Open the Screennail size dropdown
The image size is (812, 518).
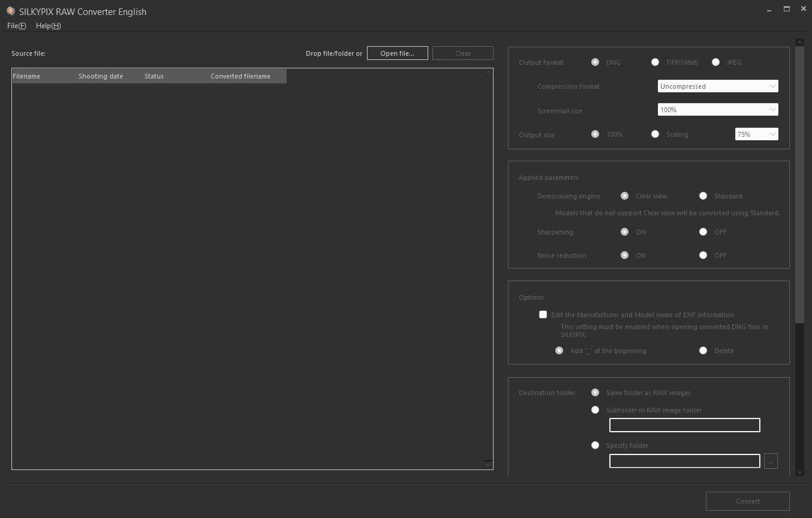(718, 110)
